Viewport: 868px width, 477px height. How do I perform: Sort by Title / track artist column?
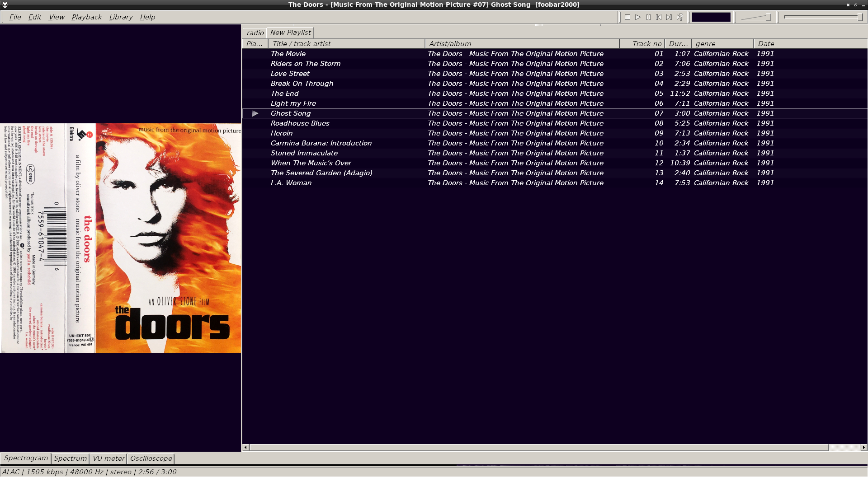[x=346, y=44]
